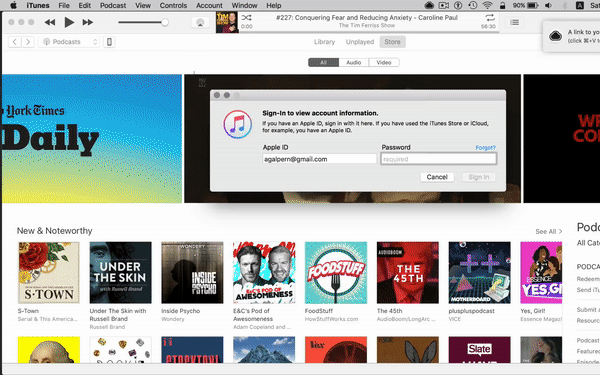
Task: Adjust the volume slider knob
Action: [x=165, y=23]
